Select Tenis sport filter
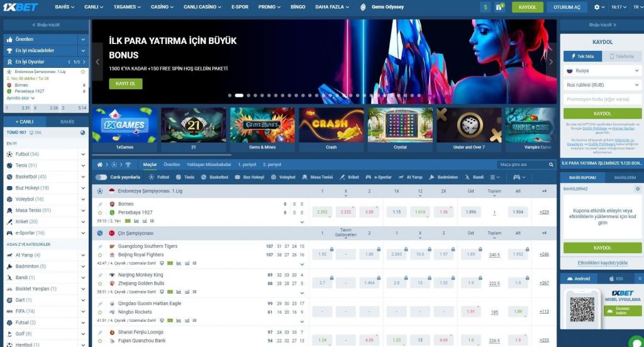Image resolution: width=644 pixels, height=347 pixels. click(x=186, y=177)
